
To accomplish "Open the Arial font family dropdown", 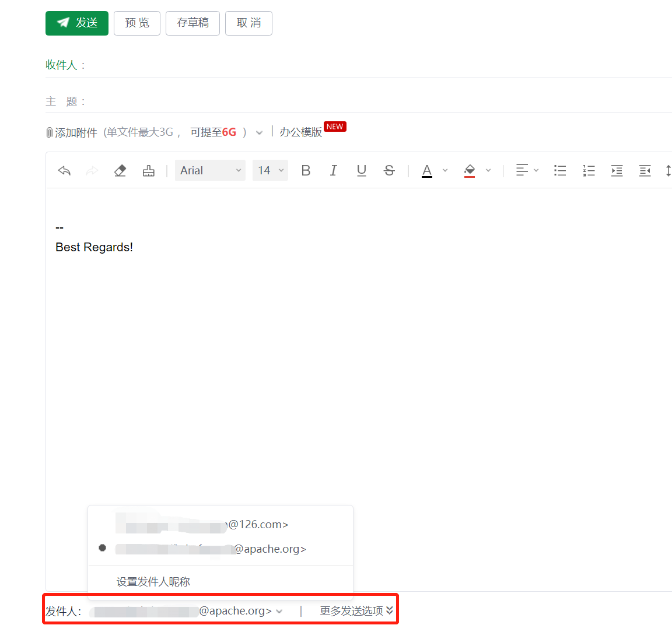I will click(x=210, y=170).
